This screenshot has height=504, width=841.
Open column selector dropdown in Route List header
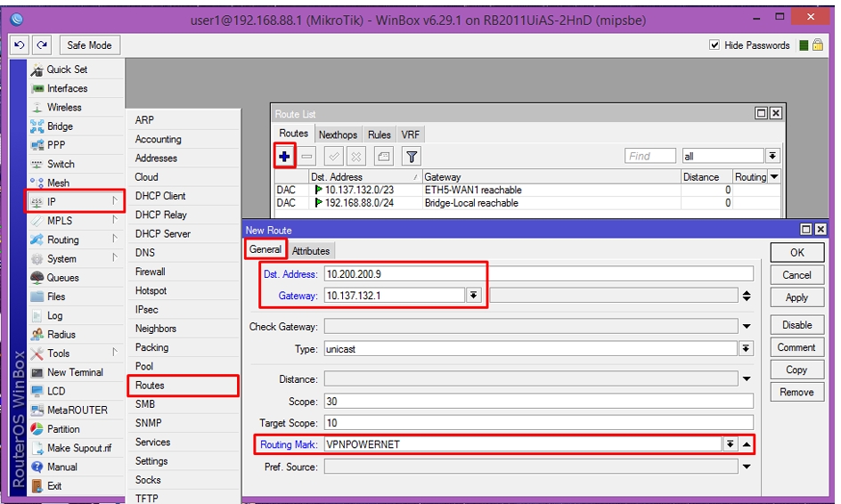(x=774, y=177)
